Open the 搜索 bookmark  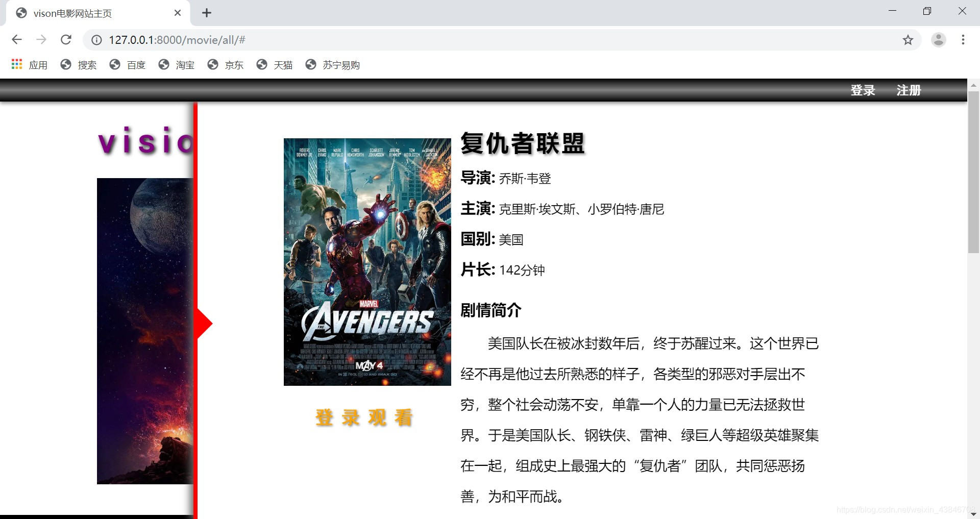coord(79,65)
